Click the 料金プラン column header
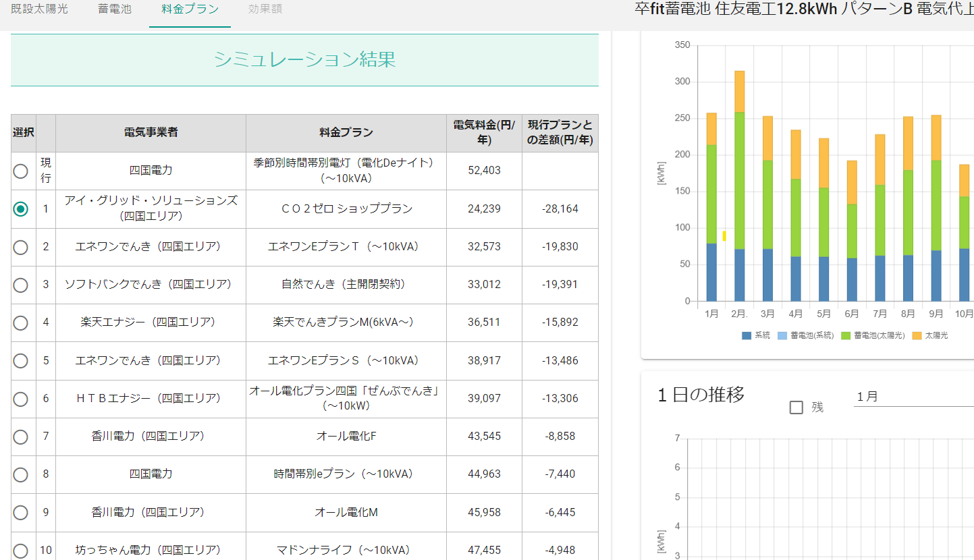Image resolution: width=974 pixels, height=560 pixels. pos(346,133)
